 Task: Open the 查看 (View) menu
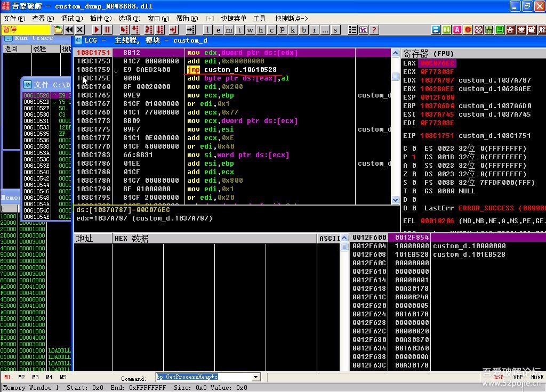(43, 19)
